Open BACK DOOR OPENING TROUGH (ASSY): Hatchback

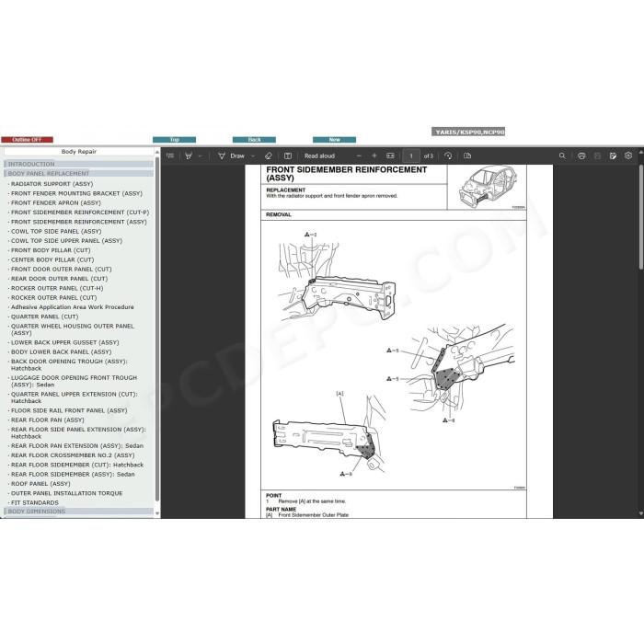tap(69, 364)
